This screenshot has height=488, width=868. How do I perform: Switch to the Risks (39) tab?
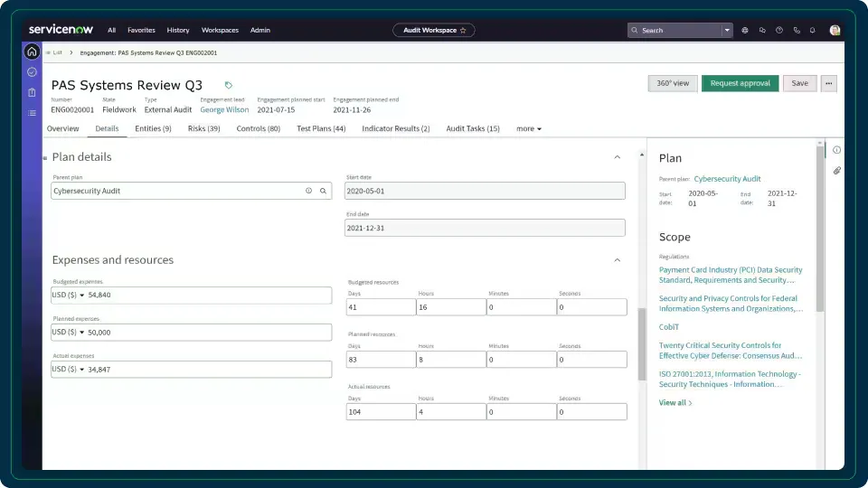point(203,128)
